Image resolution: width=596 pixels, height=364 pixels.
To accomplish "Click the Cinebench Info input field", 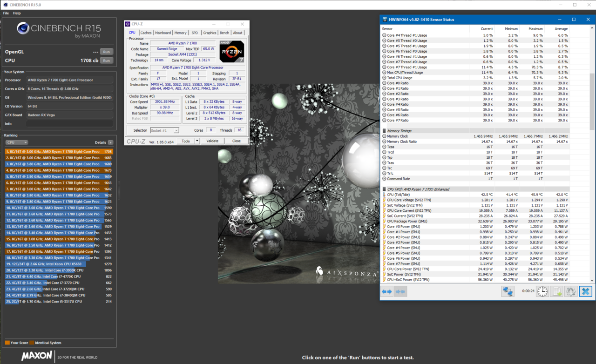I will [70, 124].
